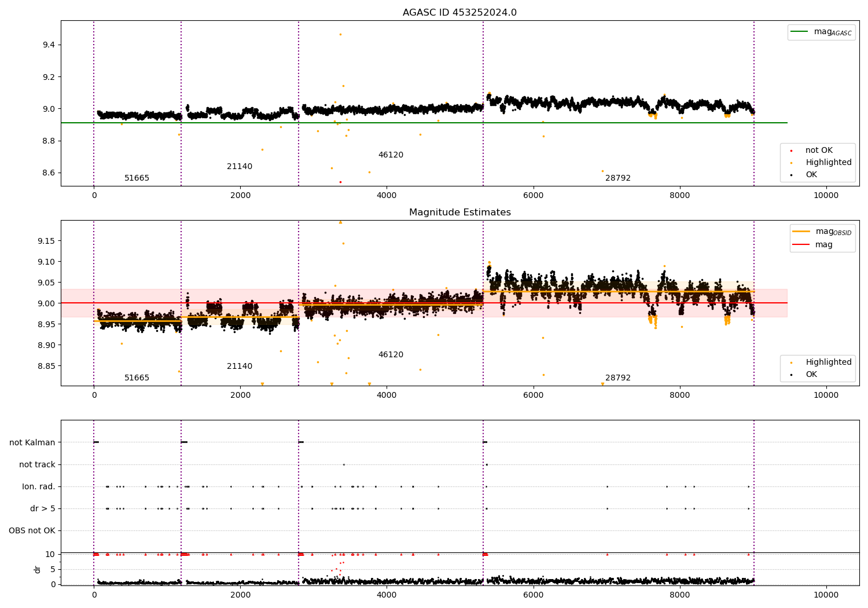Click the "Magnitude Estimates" subplot title
868x608 pixels.
point(459,213)
